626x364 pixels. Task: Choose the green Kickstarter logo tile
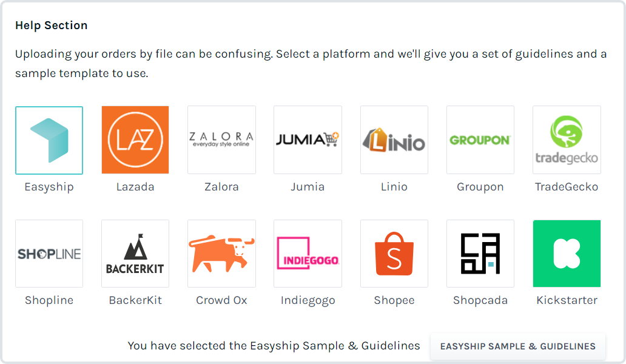(x=567, y=254)
